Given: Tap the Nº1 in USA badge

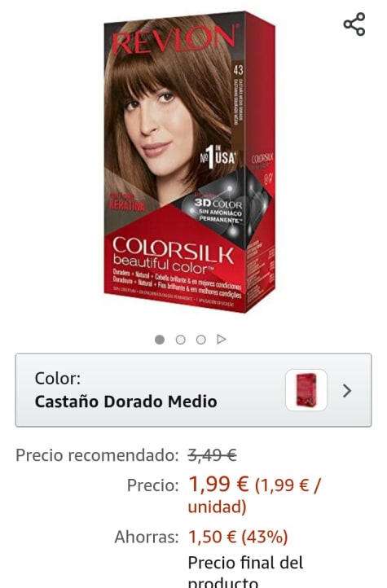Looking at the screenshot, I should coord(218,156).
